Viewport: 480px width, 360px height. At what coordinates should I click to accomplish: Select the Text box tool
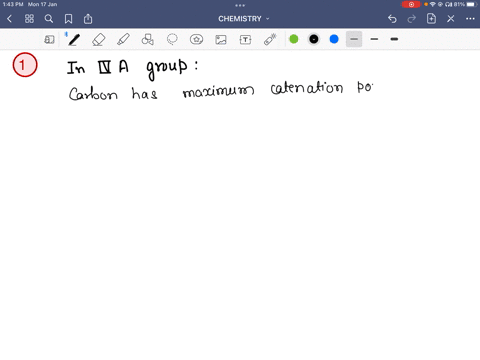tap(245, 40)
